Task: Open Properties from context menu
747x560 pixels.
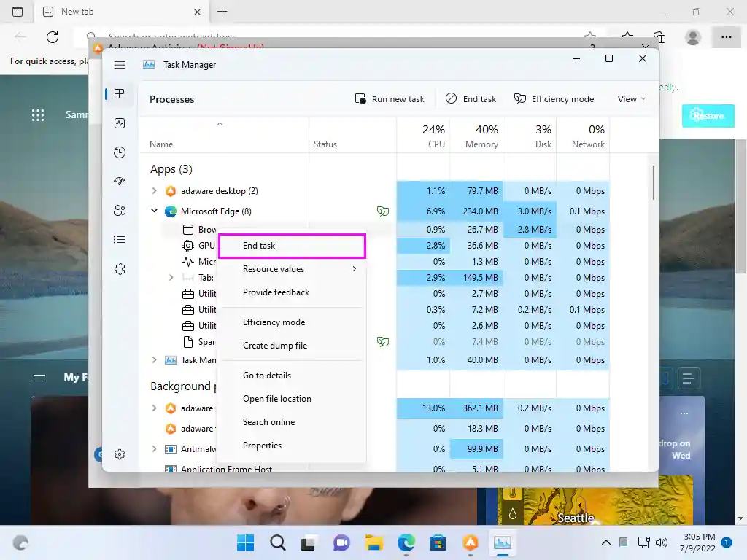Action: 292,446
